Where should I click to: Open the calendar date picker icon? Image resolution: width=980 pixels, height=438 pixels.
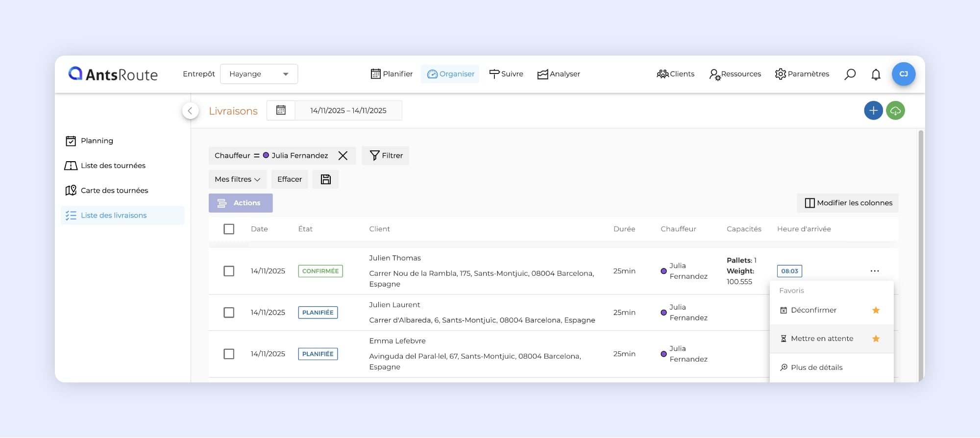pos(281,110)
